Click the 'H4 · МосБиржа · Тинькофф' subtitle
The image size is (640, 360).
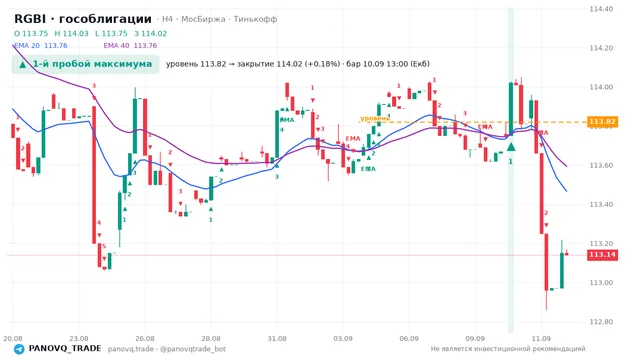220,19
